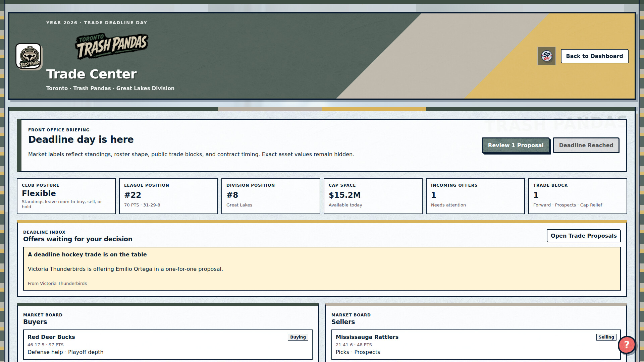Click 'Year 2026 · Trade Deadline Day' label
The image size is (644, 362).
tap(97, 23)
